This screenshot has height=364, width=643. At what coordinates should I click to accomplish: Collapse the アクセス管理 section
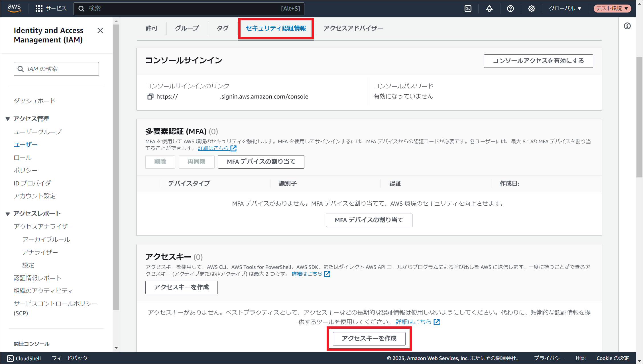pyautogui.click(x=8, y=119)
